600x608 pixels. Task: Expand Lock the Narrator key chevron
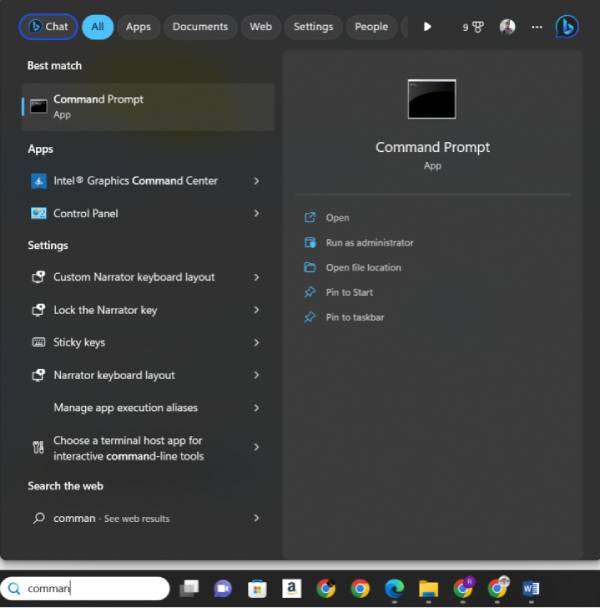coord(256,310)
